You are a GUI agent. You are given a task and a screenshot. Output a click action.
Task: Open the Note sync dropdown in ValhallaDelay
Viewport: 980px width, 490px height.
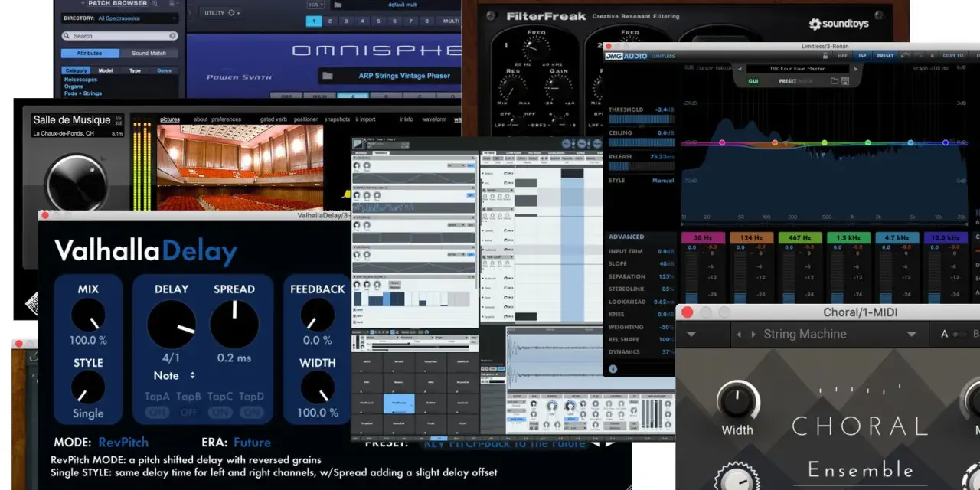click(174, 375)
